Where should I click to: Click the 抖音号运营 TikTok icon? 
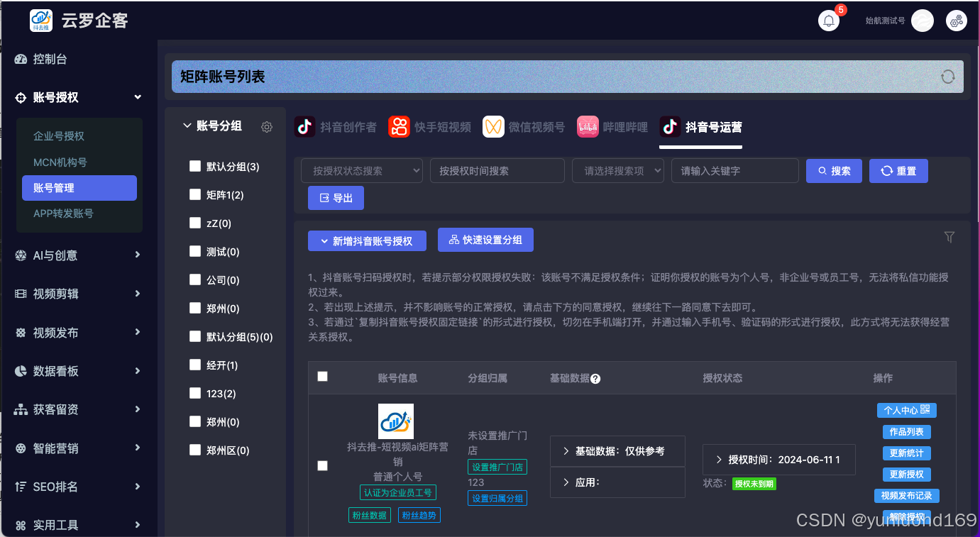pos(670,127)
